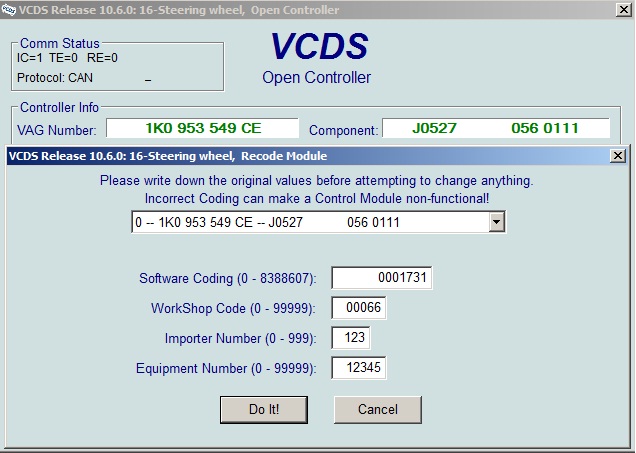Click the Component: label
Viewport: 636px width, 453px height.
pyautogui.click(x=343, y=131)
